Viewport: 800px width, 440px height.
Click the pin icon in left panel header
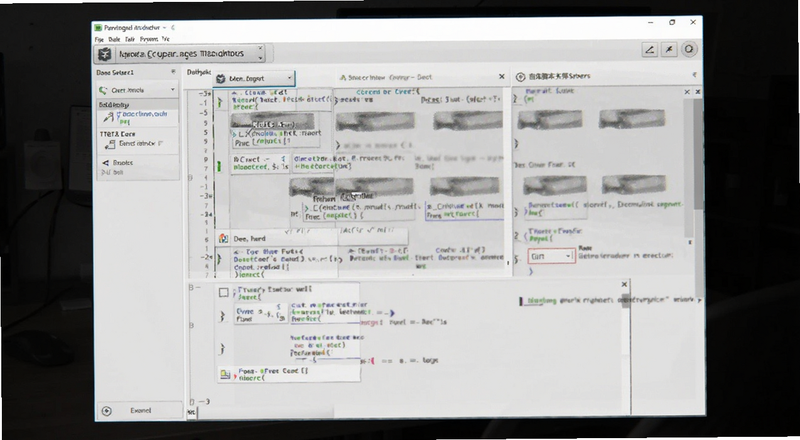(x=173, y=72)
